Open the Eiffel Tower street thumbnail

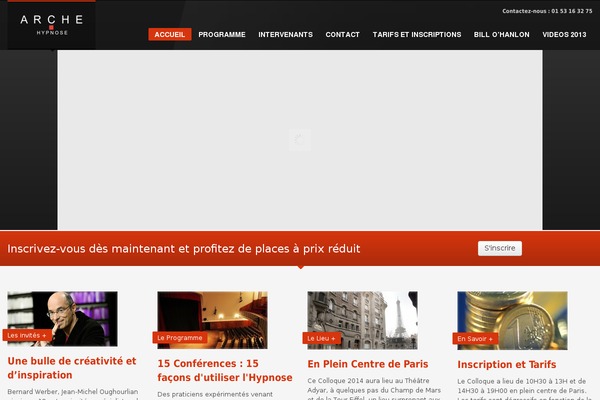click(362, 320)
